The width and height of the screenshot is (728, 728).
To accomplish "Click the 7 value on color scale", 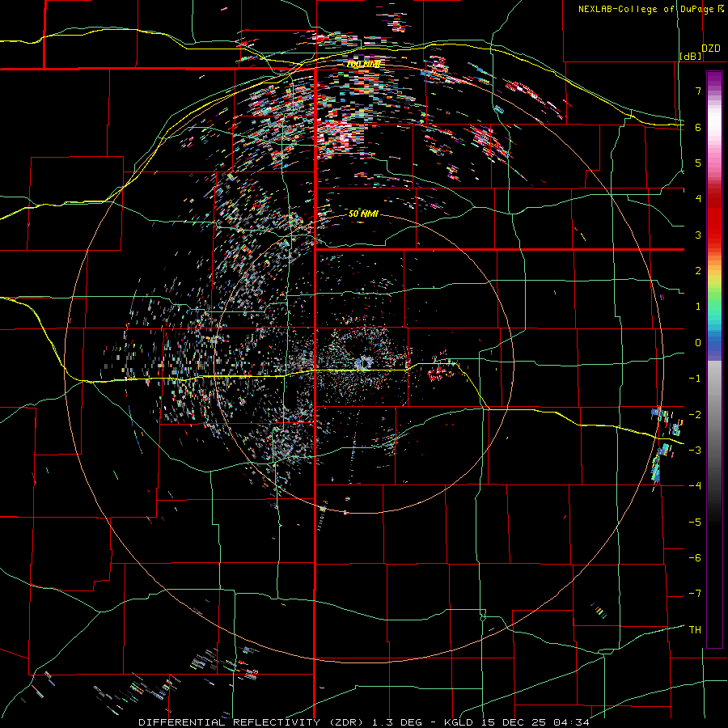I will 698,91.
